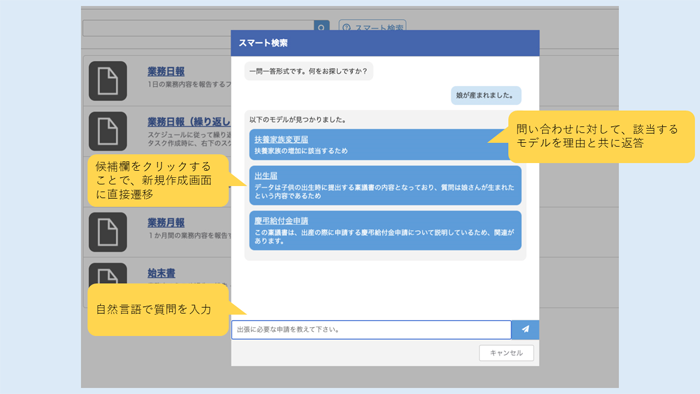The width and height of the screenshot is (700, 394).
Task: Click the 娘が産まれました chat bubble
Action: point(486,95)
